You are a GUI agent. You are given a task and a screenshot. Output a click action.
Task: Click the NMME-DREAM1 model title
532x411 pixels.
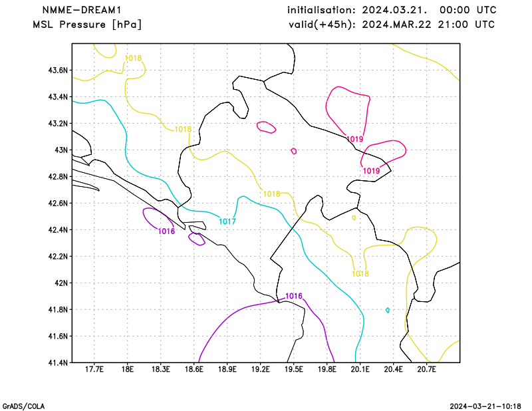[x=82, y=10]
